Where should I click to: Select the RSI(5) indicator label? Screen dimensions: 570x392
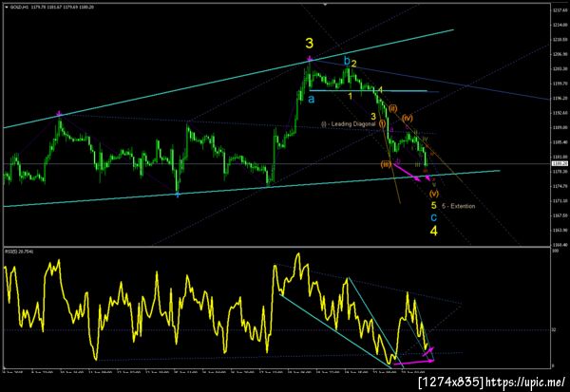point(19,251)
